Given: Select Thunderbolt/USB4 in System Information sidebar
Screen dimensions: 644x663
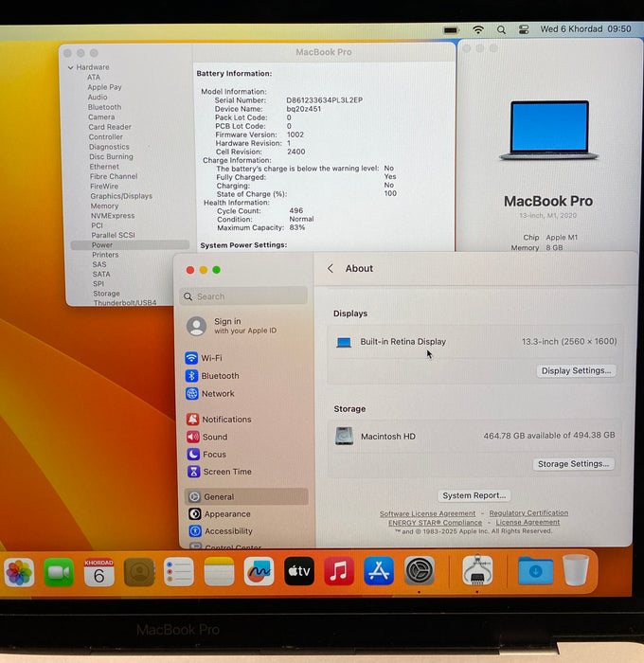Looking at the screenshot, I should [x=125, y=303].
